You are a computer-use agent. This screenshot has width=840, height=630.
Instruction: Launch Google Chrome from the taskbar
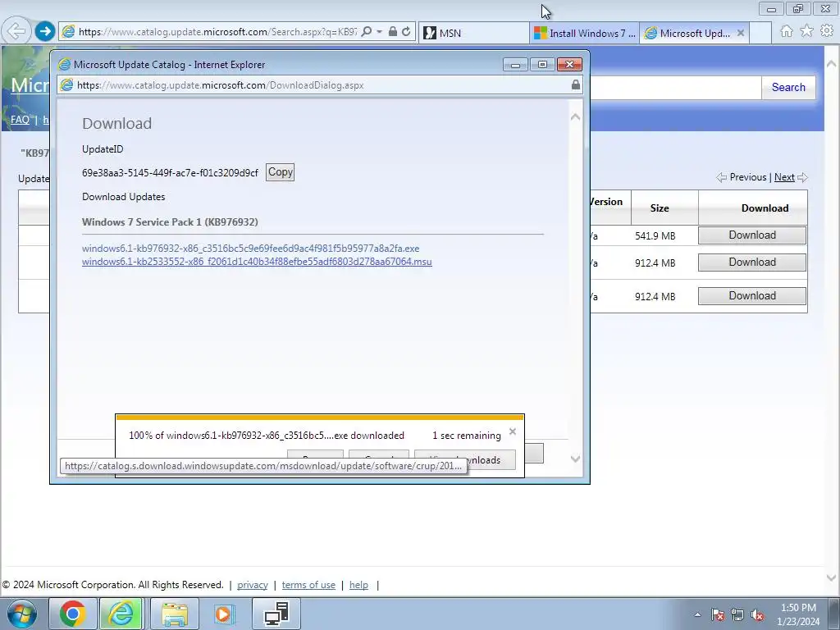click(x=72, y=614)
